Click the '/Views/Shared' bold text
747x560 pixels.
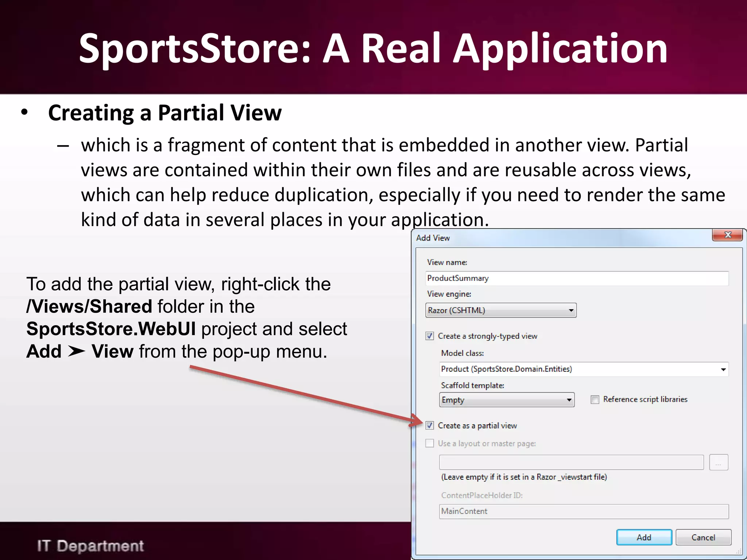tap(89, 306)
